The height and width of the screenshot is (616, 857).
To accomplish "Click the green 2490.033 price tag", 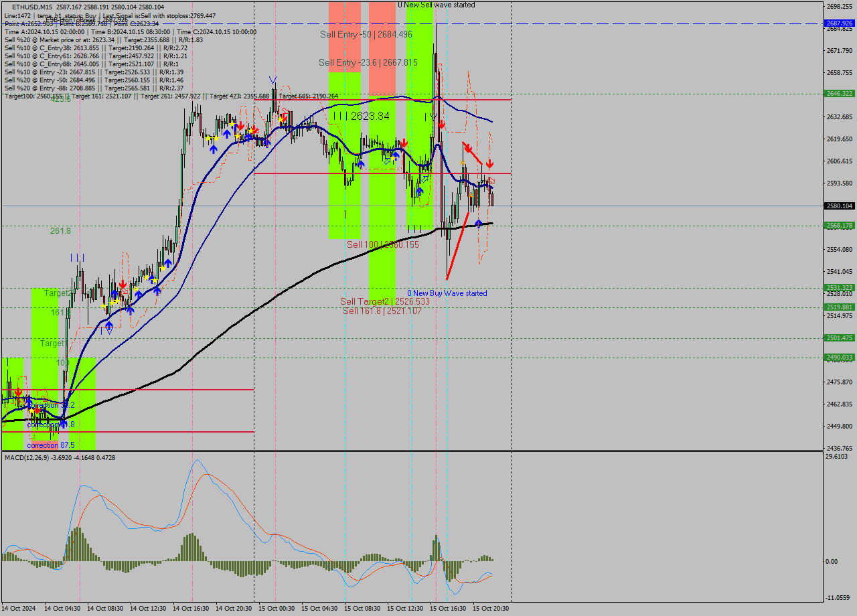I will click(839, 357).
